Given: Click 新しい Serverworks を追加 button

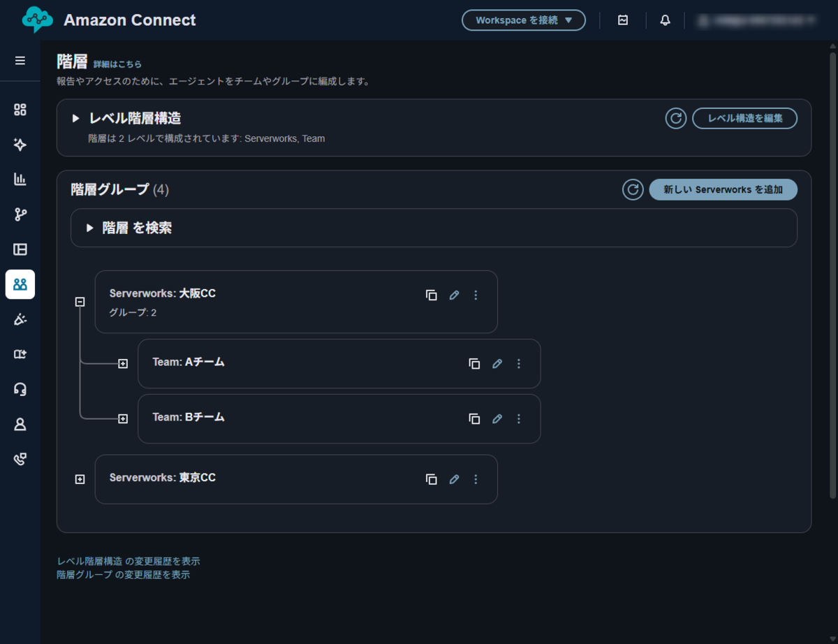Looking at the screenshot, I should pos(723,189).
